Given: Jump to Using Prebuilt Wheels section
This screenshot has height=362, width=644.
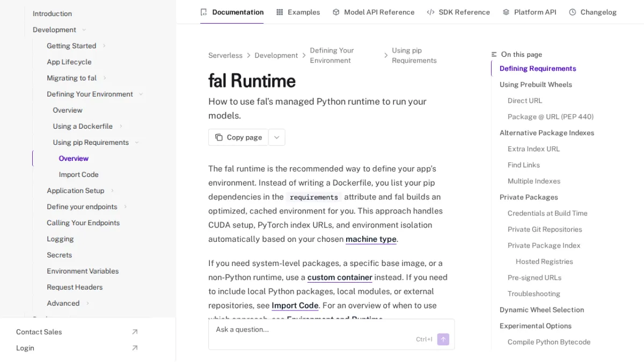Looking at the screenshot, I should tap(536, 85).
